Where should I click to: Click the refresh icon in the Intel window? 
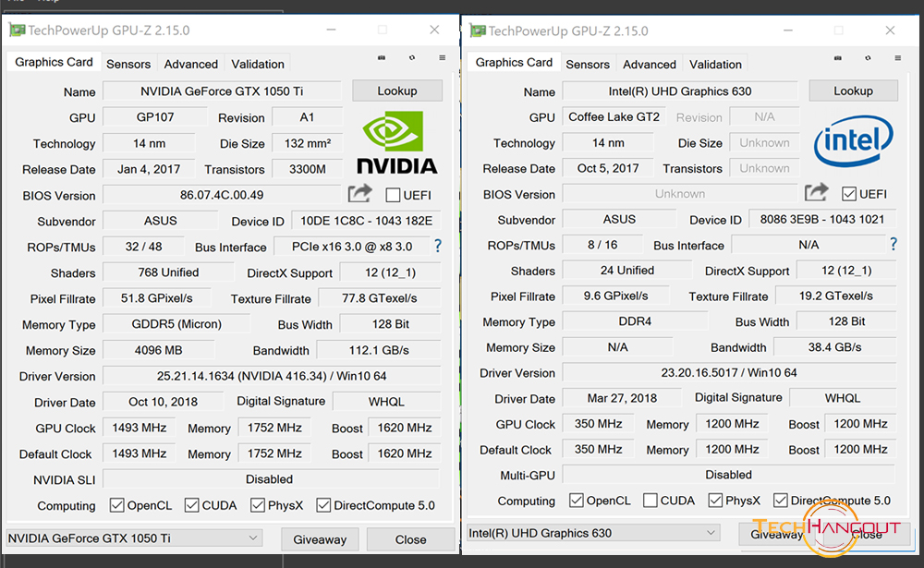click(868, 58)
